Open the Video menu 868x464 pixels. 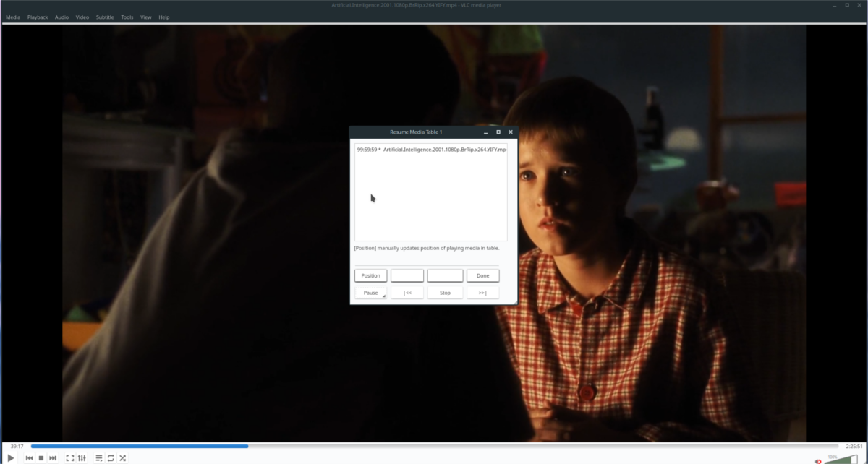click(x=82, y=17)
